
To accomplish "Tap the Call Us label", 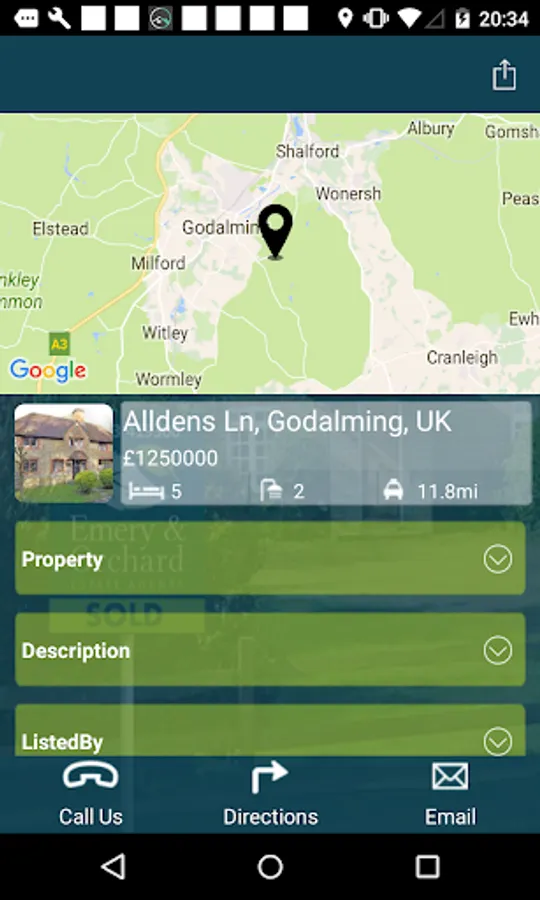I will pos(91,816).
